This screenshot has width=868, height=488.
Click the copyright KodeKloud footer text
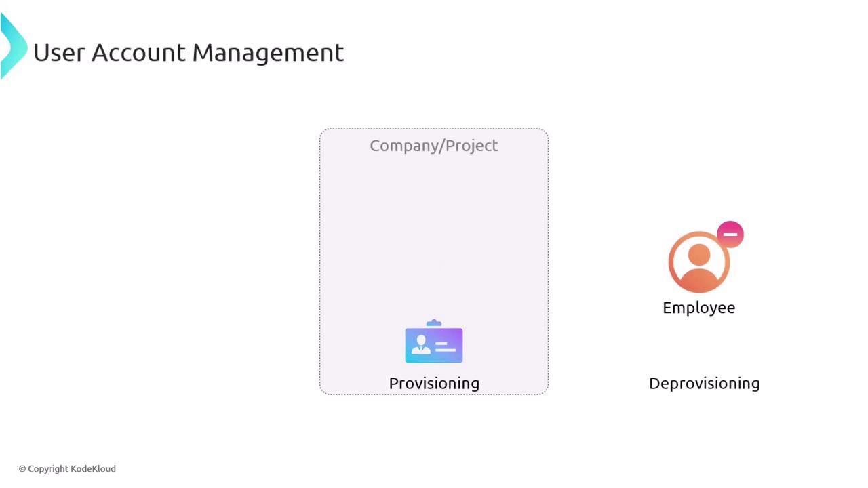pos(67,468)
